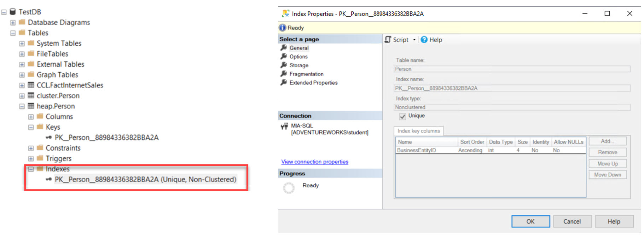This screenshot has height=236, width=644.
Task: Select the Fragmentation page
Action: coord(306,74)
